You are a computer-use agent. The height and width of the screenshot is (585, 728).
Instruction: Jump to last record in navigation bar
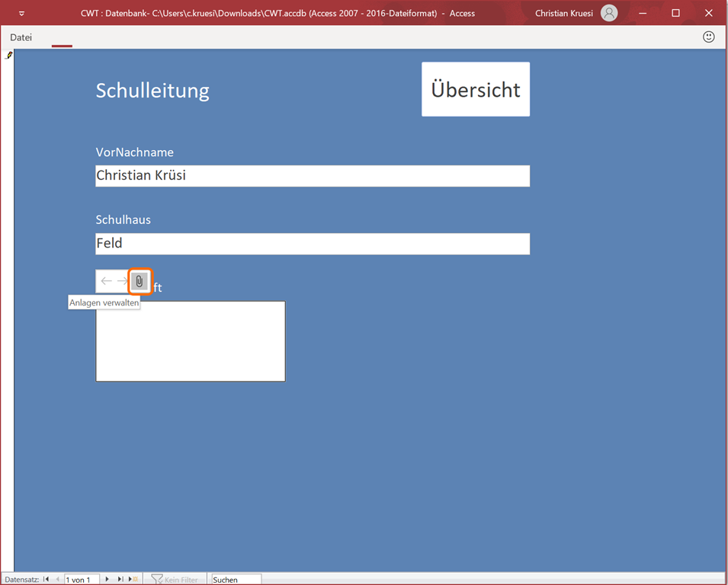120,580
